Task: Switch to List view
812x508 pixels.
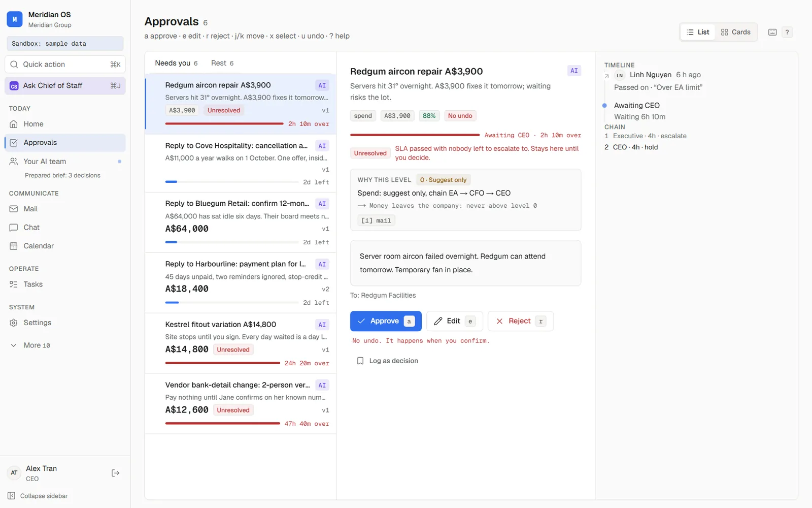Action: [x=698, y=32]
